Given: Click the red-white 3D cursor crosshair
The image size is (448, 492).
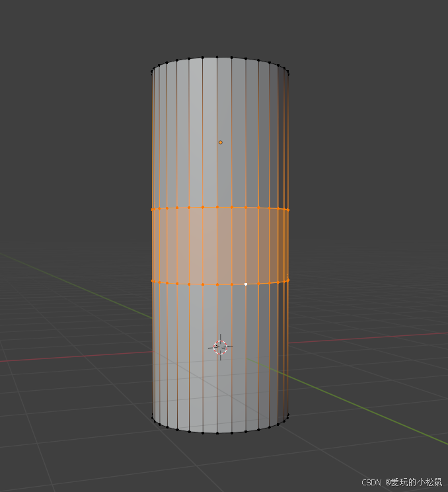Looking at the screenshot, I should tap(221, 347).
